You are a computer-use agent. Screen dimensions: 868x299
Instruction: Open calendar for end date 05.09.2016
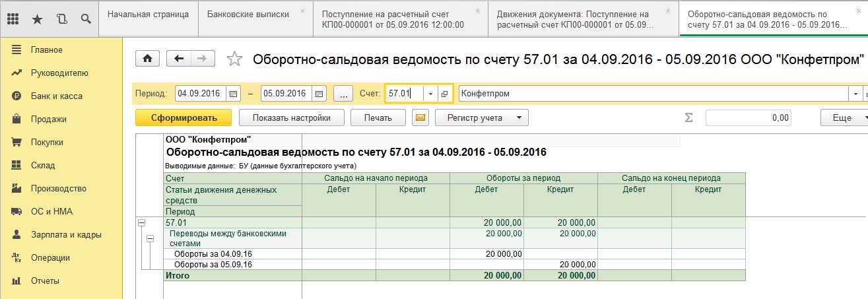click(319, 94)
